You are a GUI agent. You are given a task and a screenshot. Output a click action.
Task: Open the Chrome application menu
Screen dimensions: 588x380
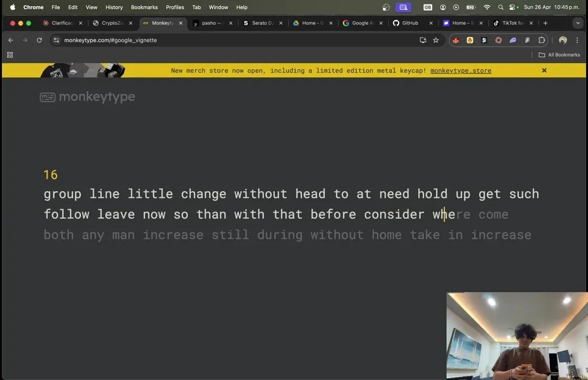click(33, 7)
